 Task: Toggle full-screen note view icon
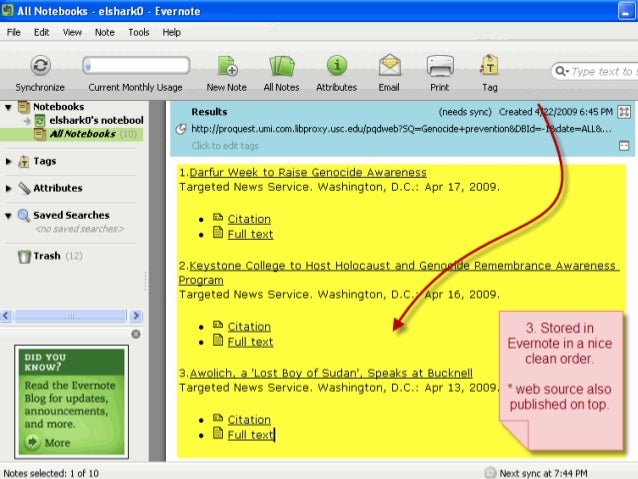[624, 112]
